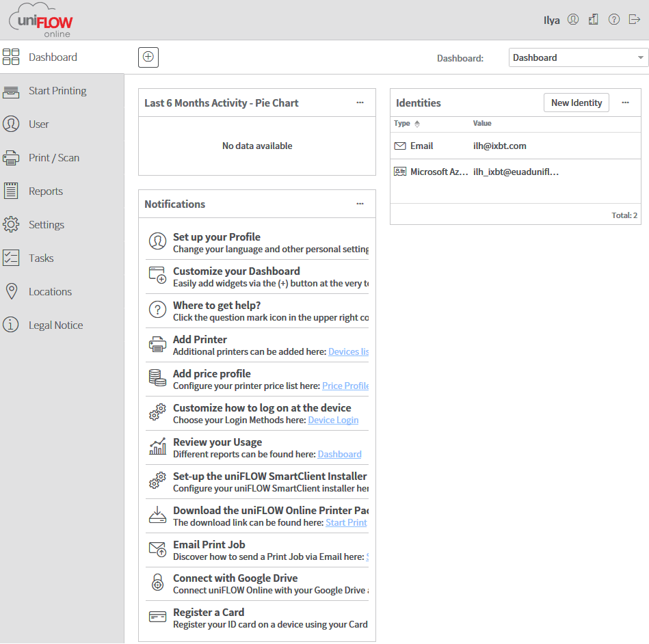Click Register a Card heading
The image size is (649, 644).
[x=209, y=612]
